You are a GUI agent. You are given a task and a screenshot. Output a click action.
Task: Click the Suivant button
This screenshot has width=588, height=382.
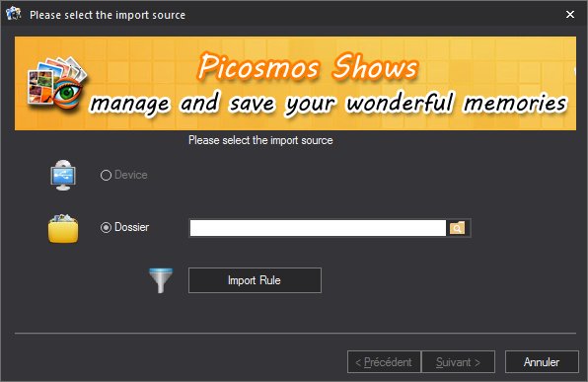pyautogui.click(x=458, y=362)
